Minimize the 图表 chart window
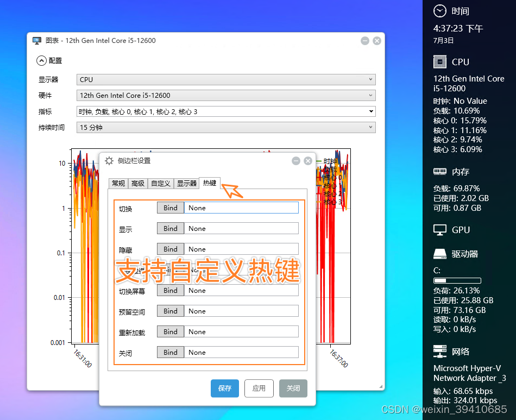 click(365, 41)
